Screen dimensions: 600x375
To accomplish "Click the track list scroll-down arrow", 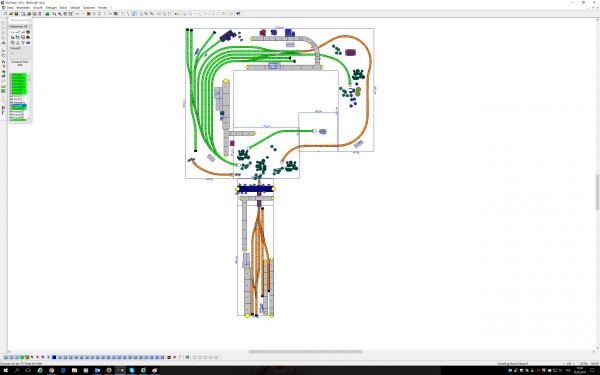I will pyautogui.click(x=28, y=119).
